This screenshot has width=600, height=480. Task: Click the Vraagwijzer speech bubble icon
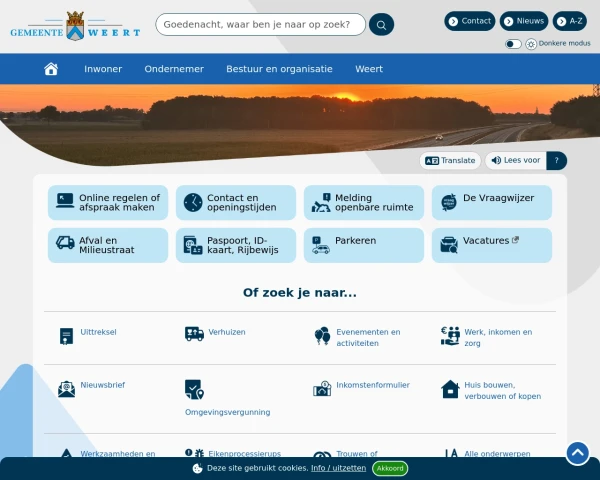point(449,202)
